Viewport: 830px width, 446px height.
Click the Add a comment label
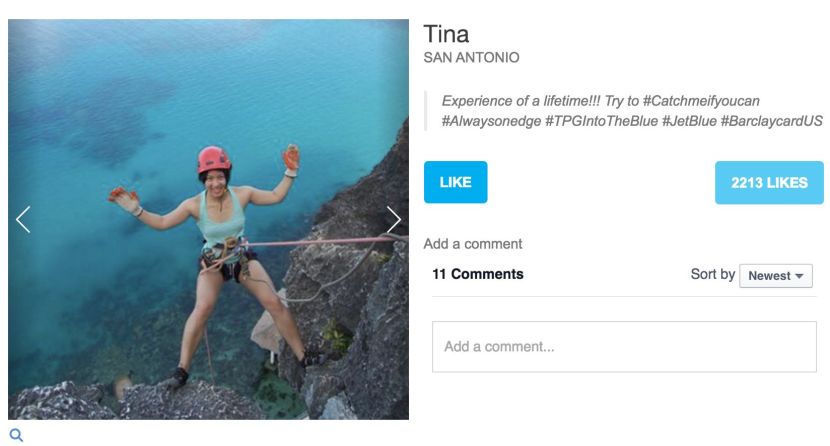click(x=472, y=244)
